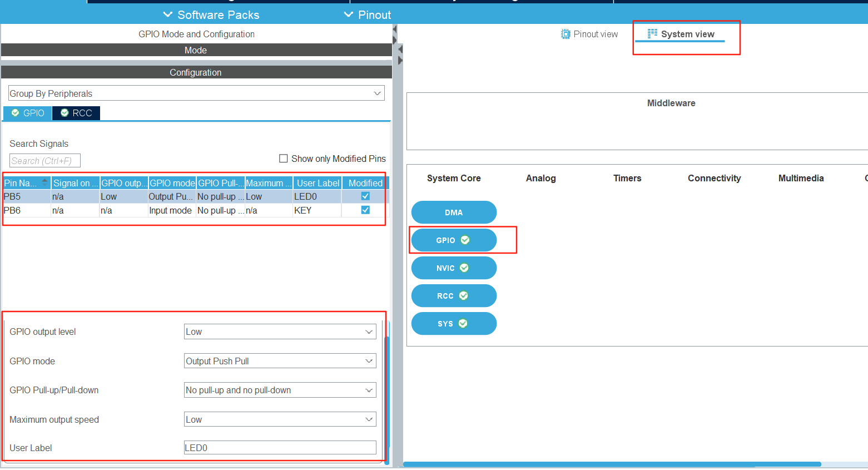Click the Signal on Pin column header
The image size is (868, 470).
pyautogui.click(x=75, y=183)
